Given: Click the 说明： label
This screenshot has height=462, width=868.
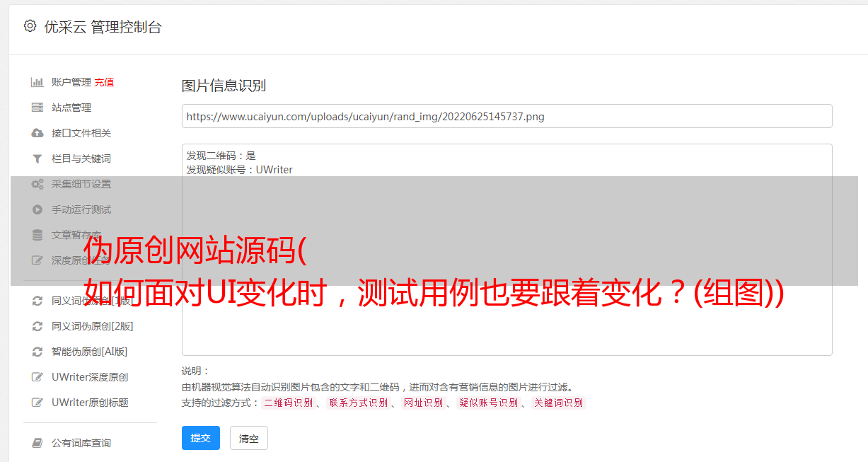Looking at the screenshot, I should point(196,371).
